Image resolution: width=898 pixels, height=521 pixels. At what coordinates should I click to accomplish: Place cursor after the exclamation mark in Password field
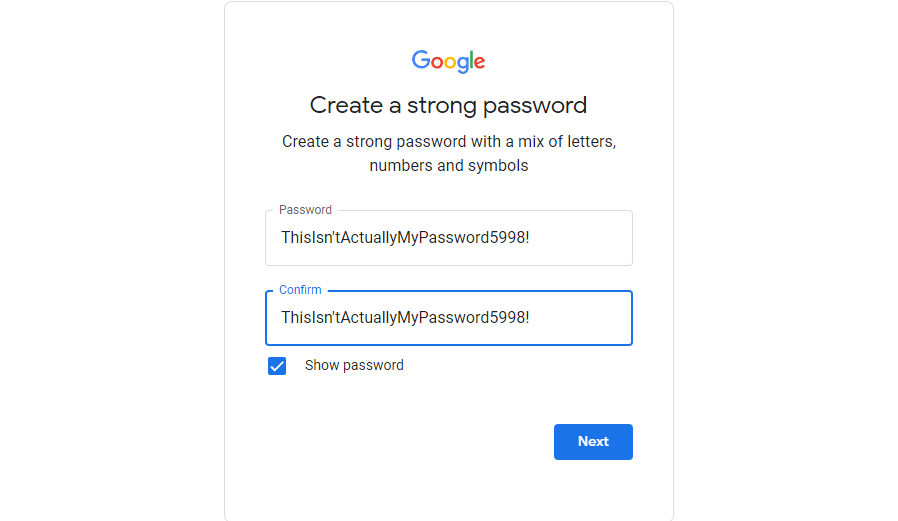click(x=531, y=238)
